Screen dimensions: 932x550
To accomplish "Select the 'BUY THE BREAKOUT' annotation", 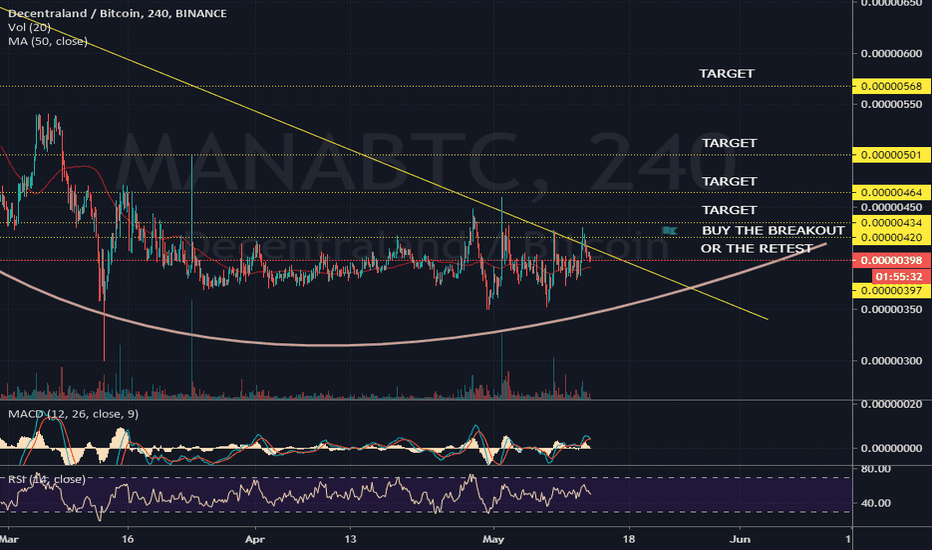I will [x=773, y=230].
